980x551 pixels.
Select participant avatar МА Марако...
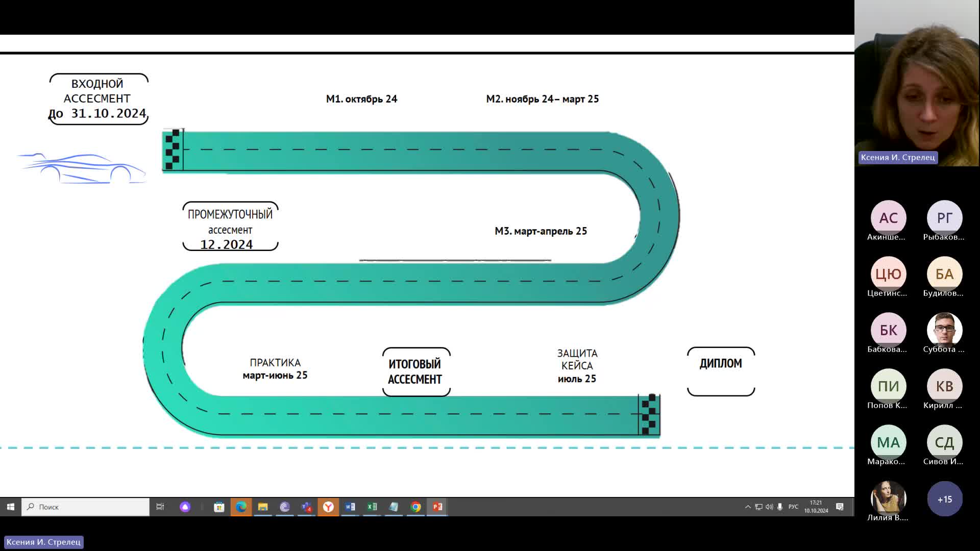coord(888,442)
